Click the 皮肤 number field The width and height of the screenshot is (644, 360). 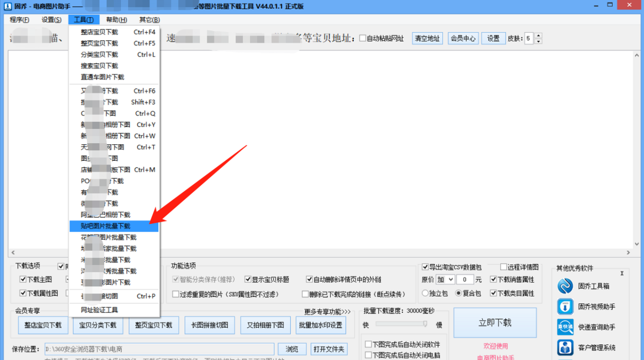pos(529,39)
